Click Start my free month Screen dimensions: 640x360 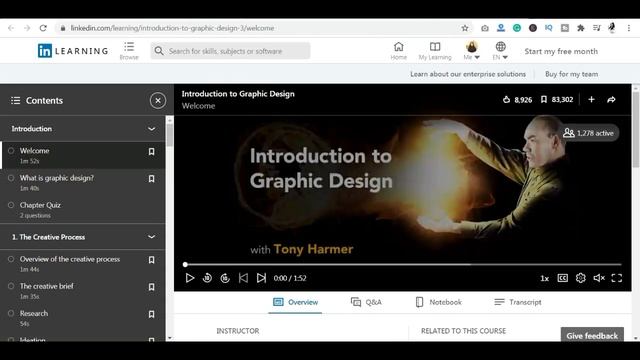tap(561, 51)
